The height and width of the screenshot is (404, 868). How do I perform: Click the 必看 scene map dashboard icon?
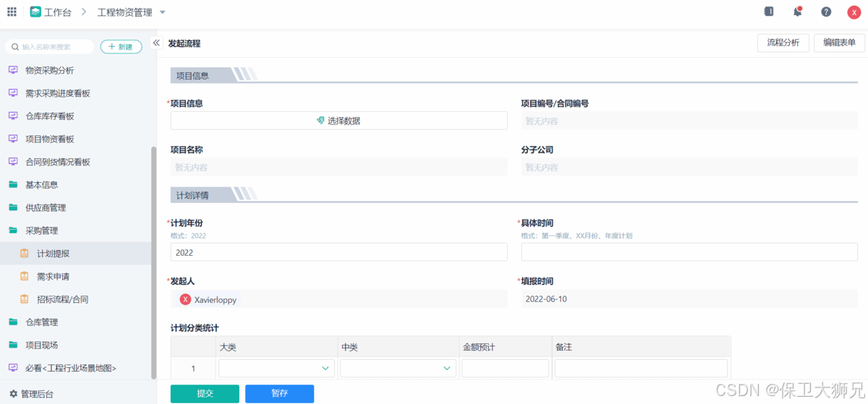click(x=12, y=368)
